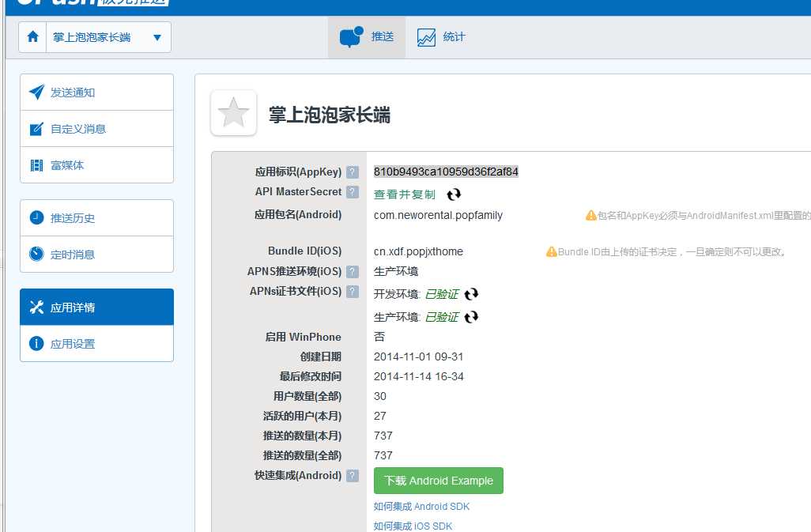Click the 推送的数量(本月) value 737

(383, 436)
